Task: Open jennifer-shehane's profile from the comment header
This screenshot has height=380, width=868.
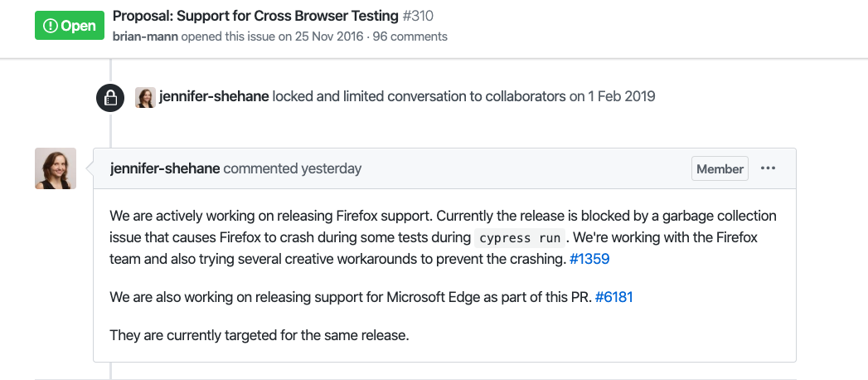Action: point(165,168)
